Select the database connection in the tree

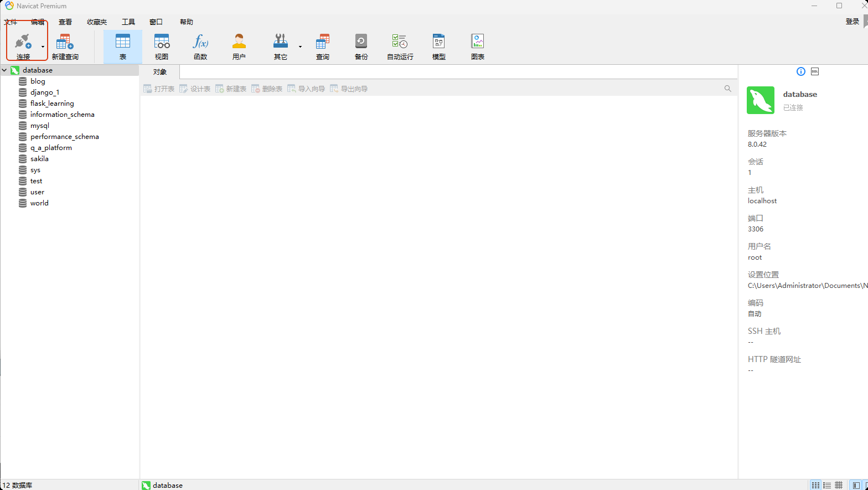38,70
